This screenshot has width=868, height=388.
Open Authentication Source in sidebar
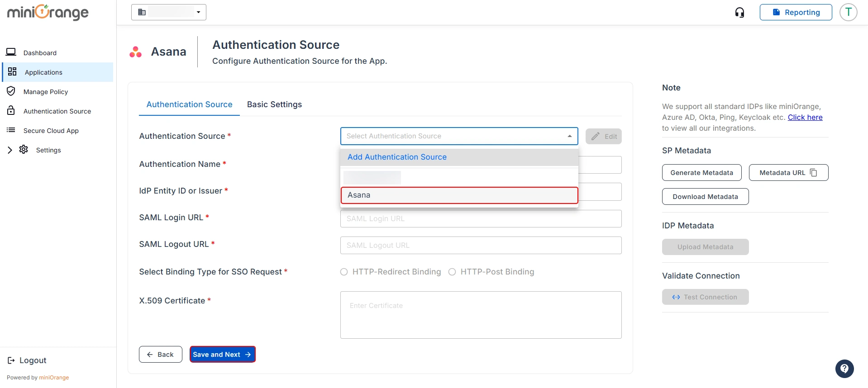point(58,111)
